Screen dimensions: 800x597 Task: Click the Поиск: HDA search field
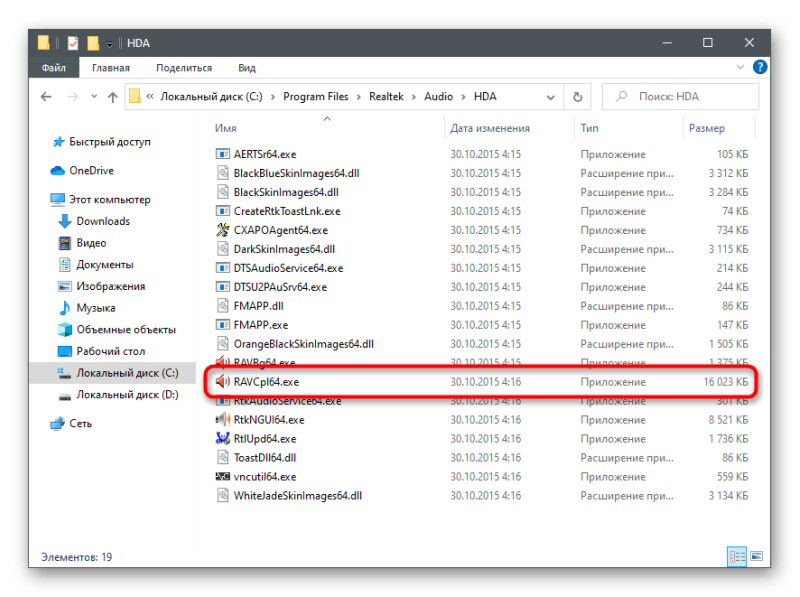(680, 96)
